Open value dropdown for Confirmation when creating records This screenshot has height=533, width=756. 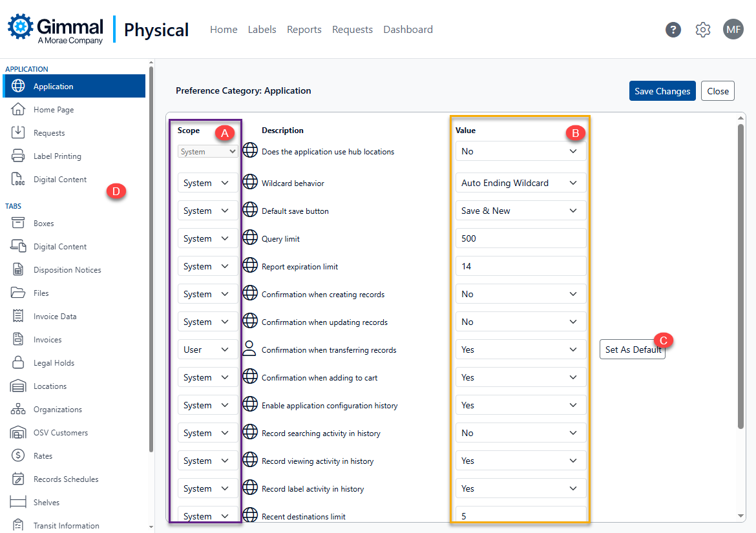pyautogui.click(x=520, y=294)
